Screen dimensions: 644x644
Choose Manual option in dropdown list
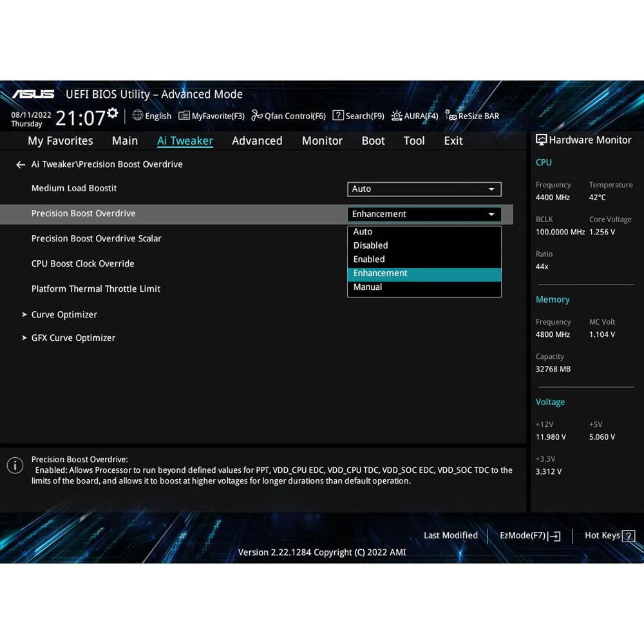(424, 287)
